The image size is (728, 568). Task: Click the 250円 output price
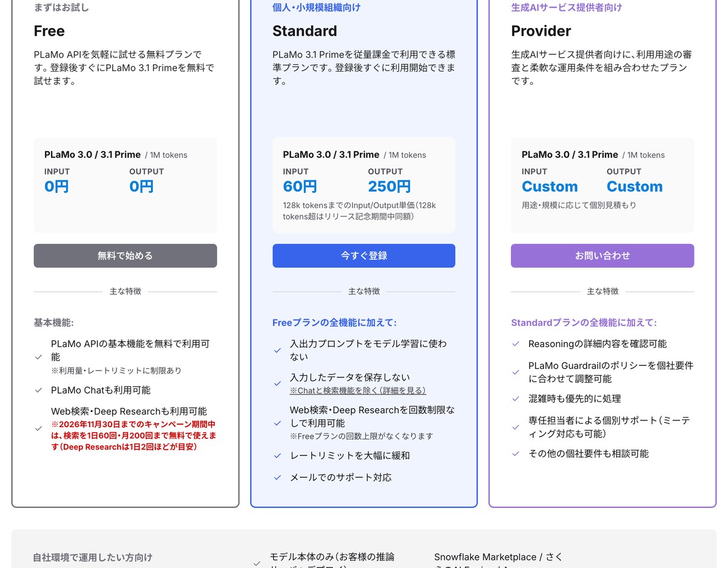389,186
